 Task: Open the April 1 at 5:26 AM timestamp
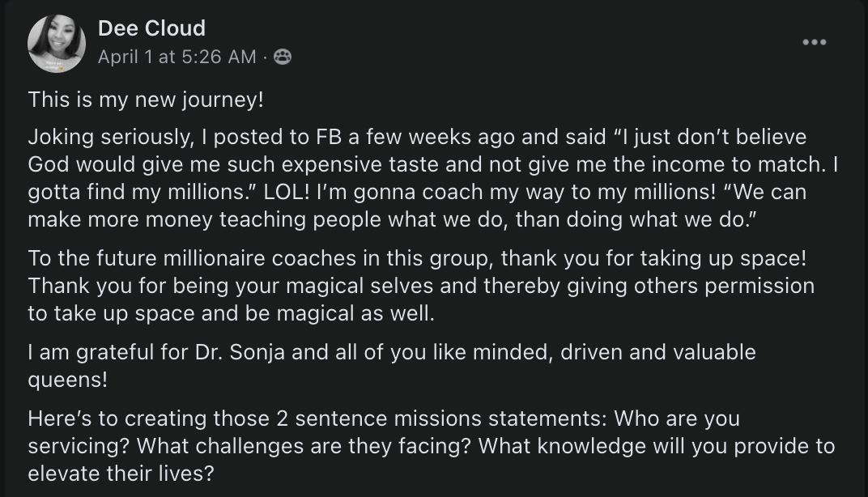pyautogui.click(x=177, y=57)
